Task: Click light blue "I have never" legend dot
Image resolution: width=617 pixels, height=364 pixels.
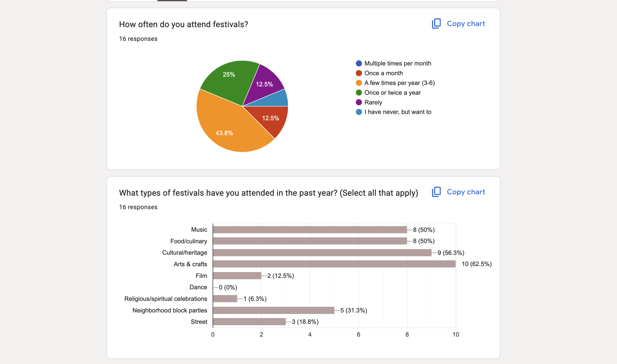Action: coord(359,112)
